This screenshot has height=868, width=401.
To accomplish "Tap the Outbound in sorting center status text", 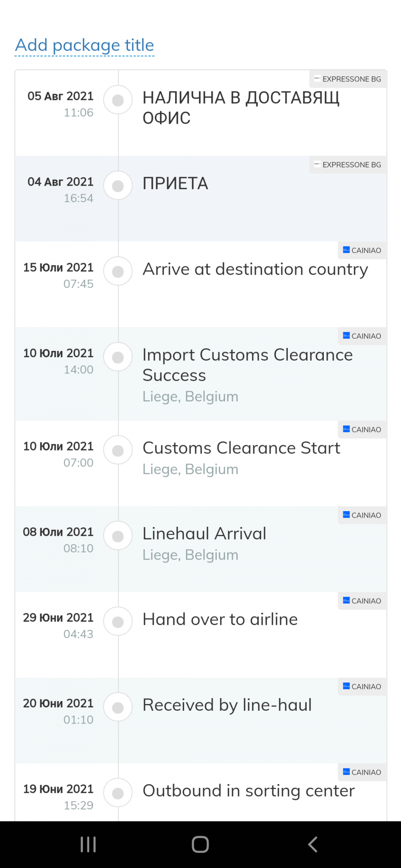I will tap(249, 791).
